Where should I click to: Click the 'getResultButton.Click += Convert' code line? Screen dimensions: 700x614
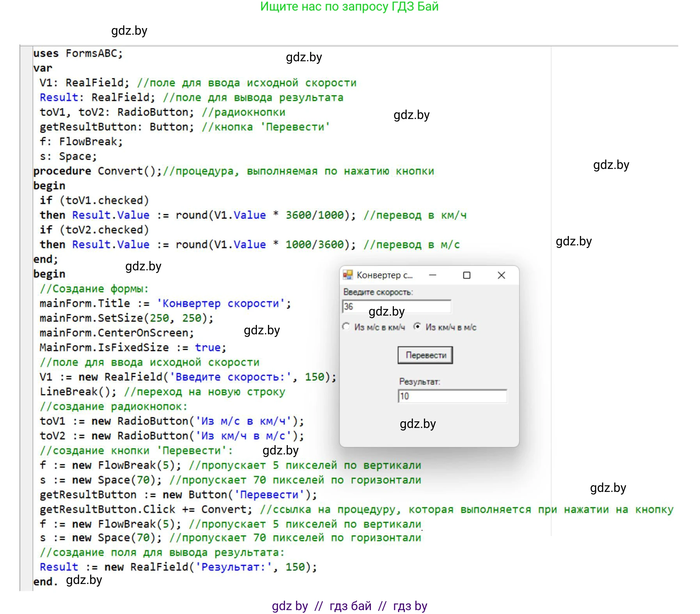pos(146,509)
